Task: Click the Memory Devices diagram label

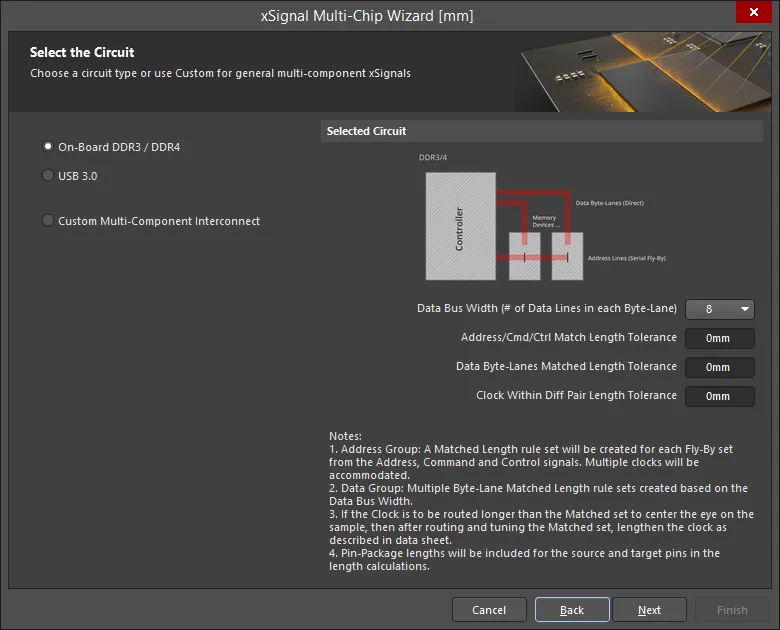Action: (x=545, y=221)
